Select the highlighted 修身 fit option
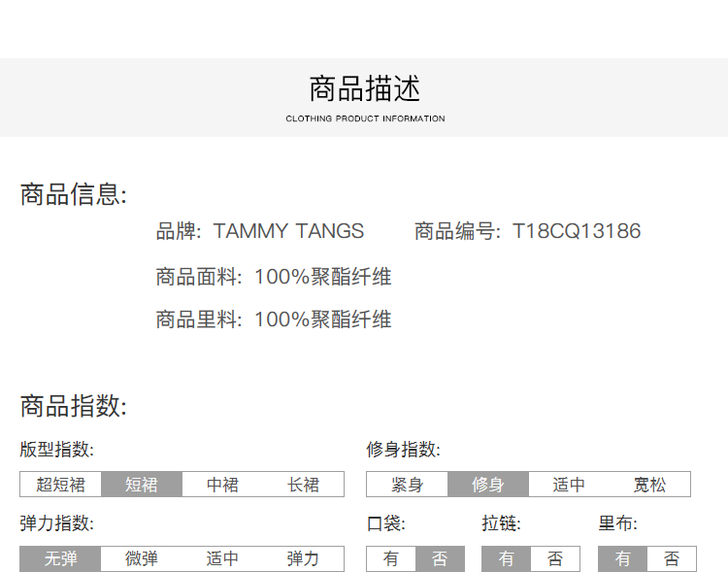The image size is (728, 572). tap(488, 485)
